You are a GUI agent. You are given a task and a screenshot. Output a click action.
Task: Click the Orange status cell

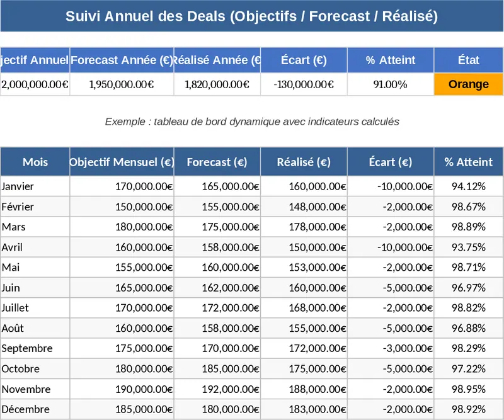(x=468, y=84)
